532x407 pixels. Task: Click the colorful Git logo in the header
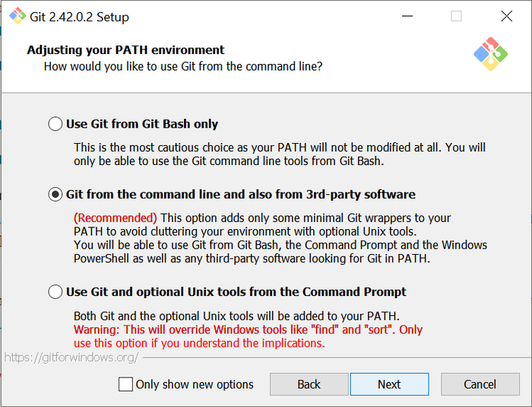(x=490, y=54)
